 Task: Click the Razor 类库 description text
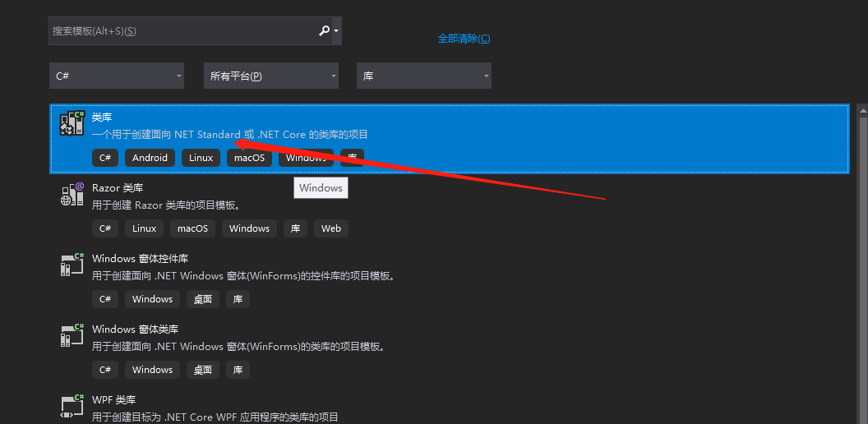166,205
